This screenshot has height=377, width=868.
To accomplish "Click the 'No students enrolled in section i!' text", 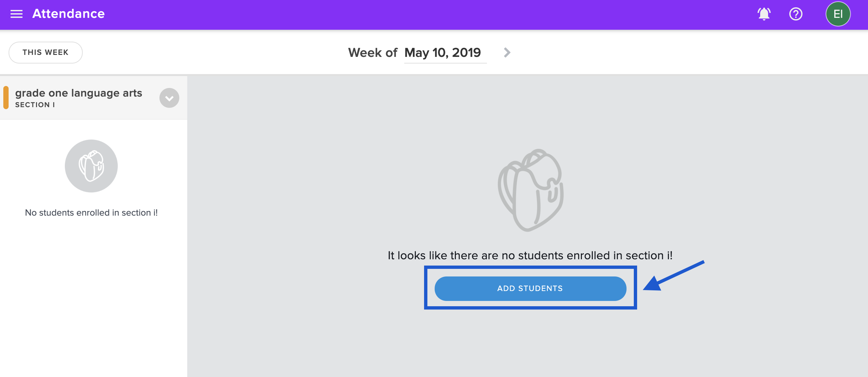I will [91, 213].
